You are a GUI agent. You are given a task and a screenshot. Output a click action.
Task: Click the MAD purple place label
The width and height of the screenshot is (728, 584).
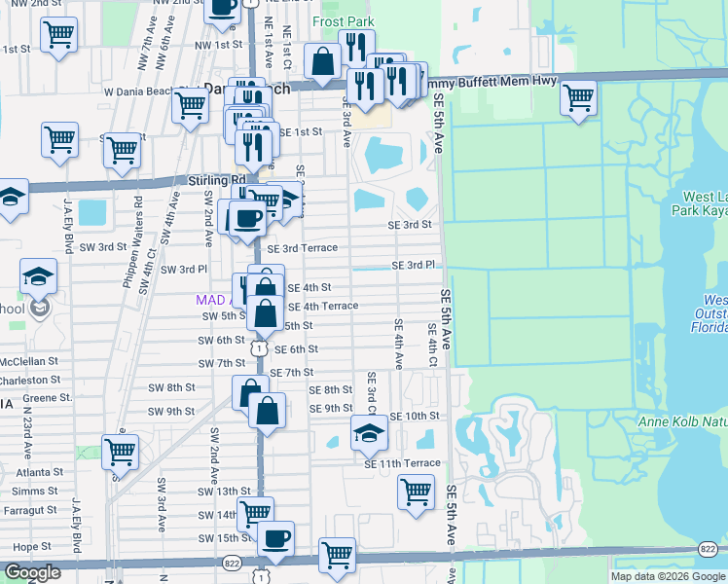pyautogui.click(x=213, y=300)
